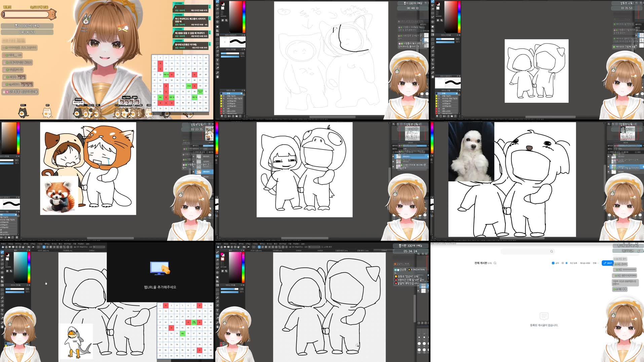The height and width of the screenshot is (362, 644).
Task: Click the Undo arrow in the top toolbar
Action: (x=29, y=246)
